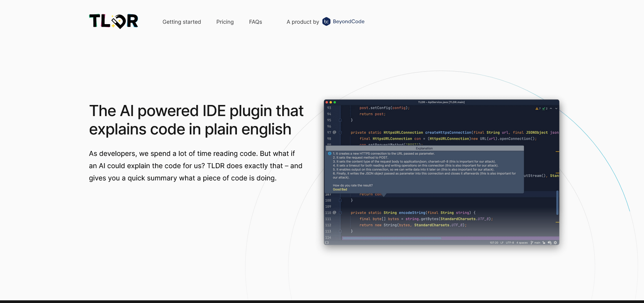
Task: Click explanation item 1 about new HTTPS connection
Action: [384, 154]
